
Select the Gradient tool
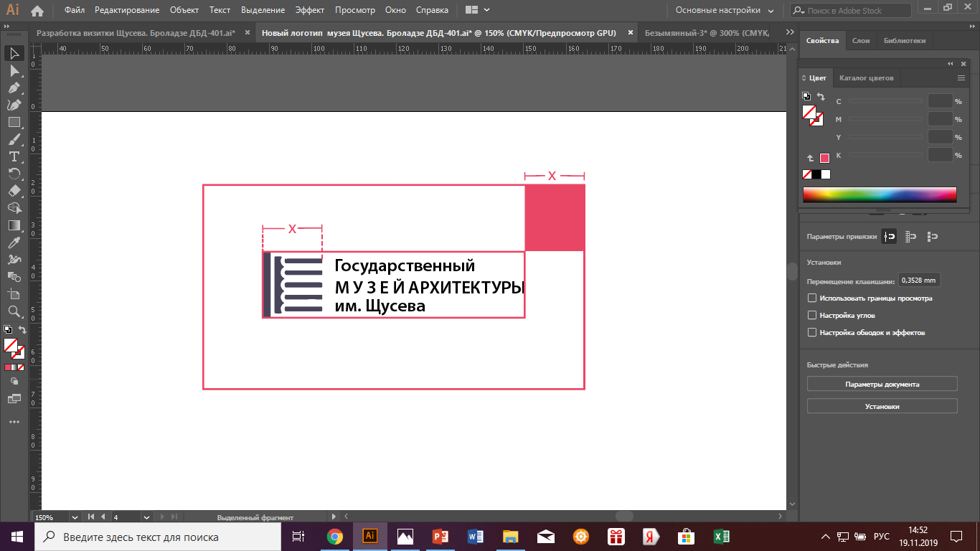point(14,225)
